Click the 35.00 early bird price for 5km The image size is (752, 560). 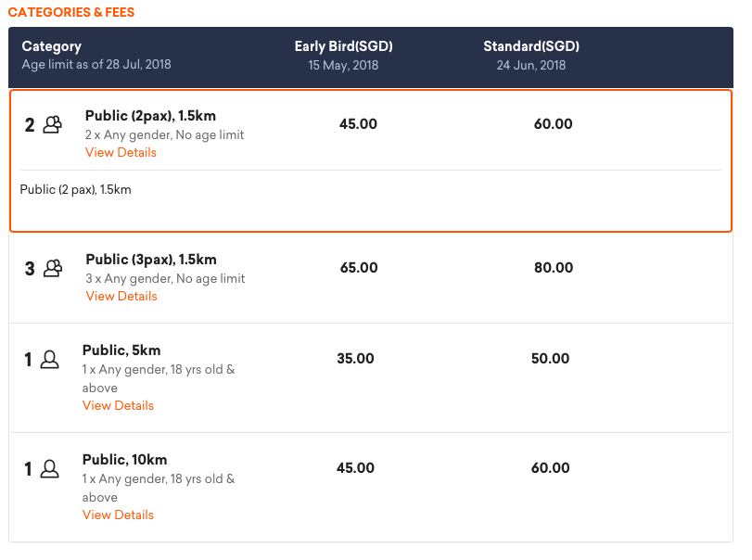point(355,359)
